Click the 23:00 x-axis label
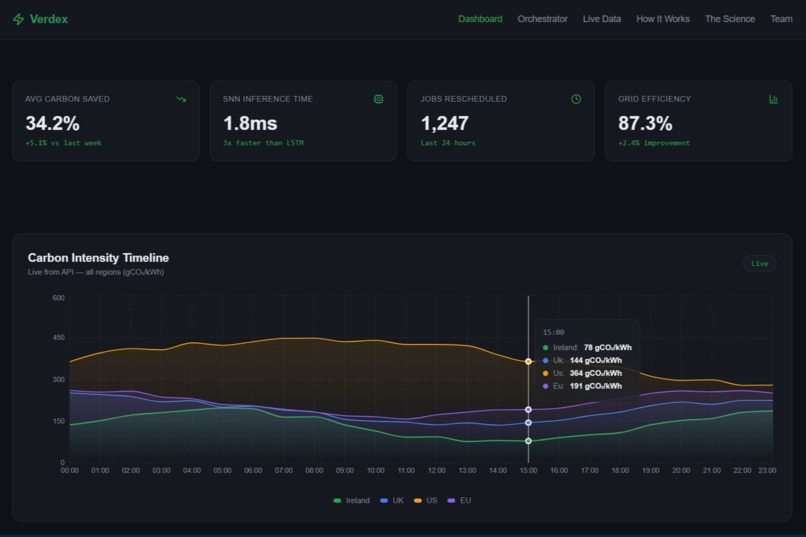Viewport: 806px width, 537px height. point(767,471)
